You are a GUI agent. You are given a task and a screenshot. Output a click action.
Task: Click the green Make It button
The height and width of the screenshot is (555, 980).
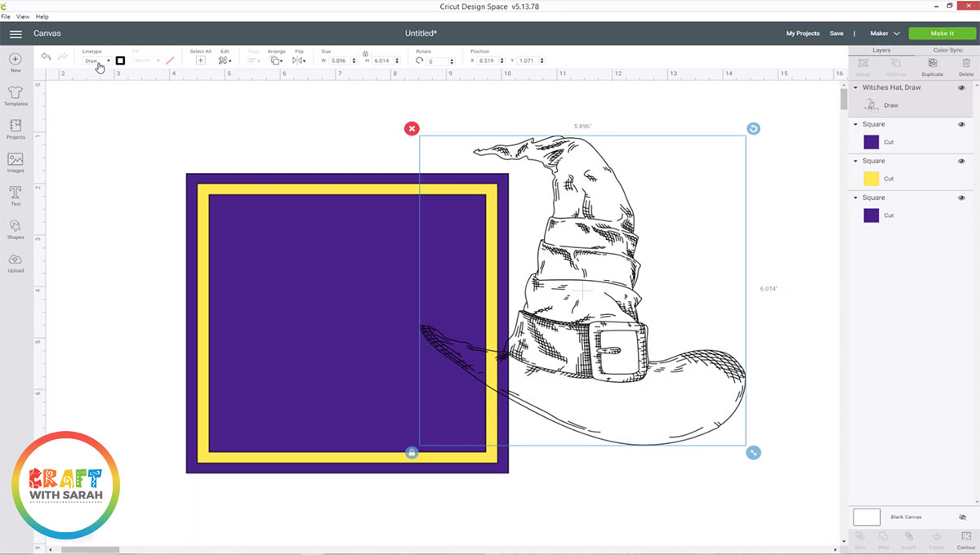(x=942, y=33)
